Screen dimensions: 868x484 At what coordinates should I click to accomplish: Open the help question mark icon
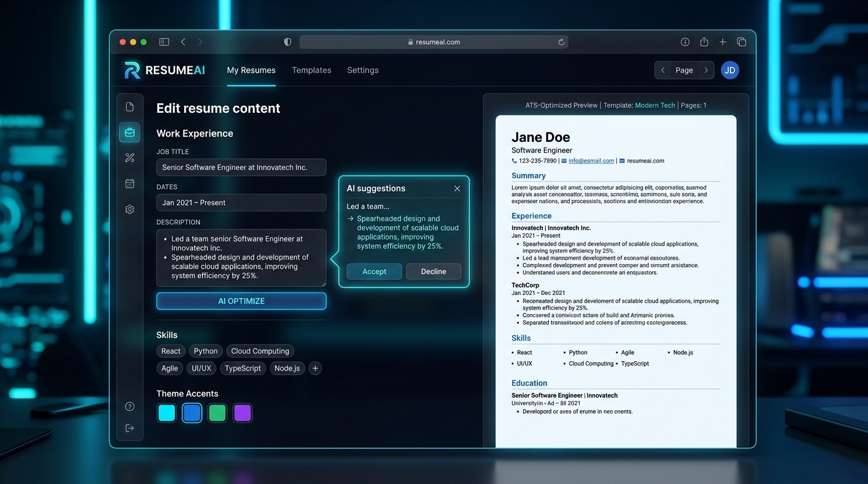click(129, 406)
